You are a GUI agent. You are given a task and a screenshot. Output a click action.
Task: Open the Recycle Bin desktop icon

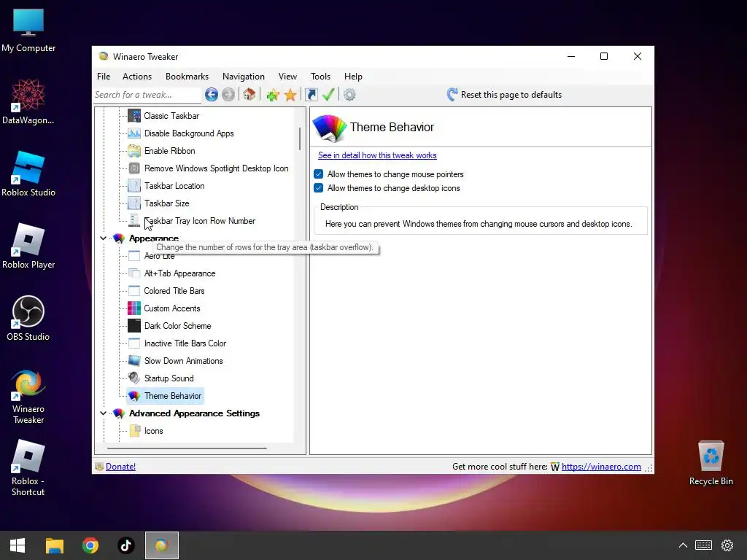[711, 463]
